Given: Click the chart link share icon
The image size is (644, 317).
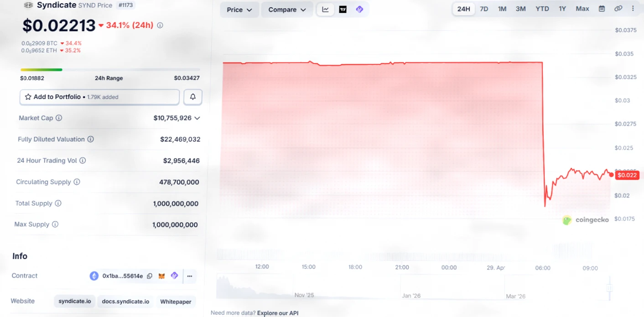Looking at the screenshot, I should pyautogui.click(x=618, y=9).
